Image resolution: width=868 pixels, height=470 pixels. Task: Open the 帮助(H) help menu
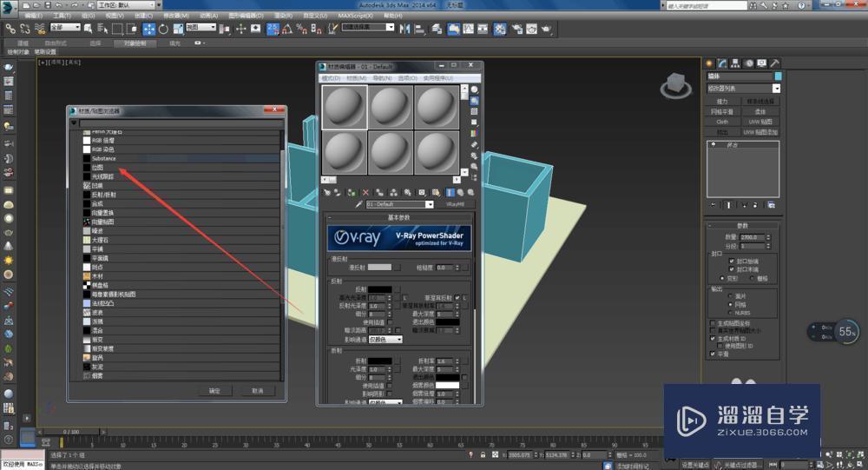[x=392, y=17]
